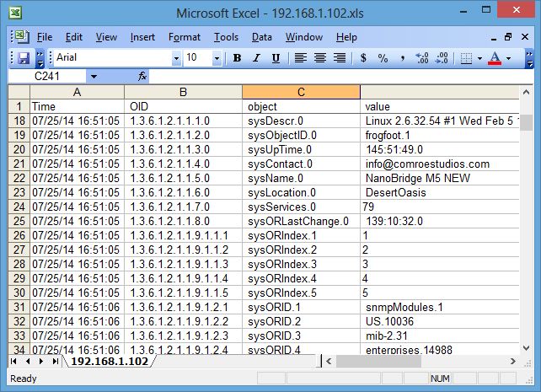
Task: Click the formula bar input
Action: click(x=340, y=76)
